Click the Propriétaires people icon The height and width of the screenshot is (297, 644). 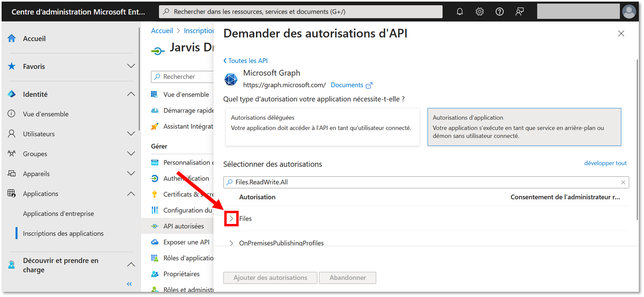(155, 274)
